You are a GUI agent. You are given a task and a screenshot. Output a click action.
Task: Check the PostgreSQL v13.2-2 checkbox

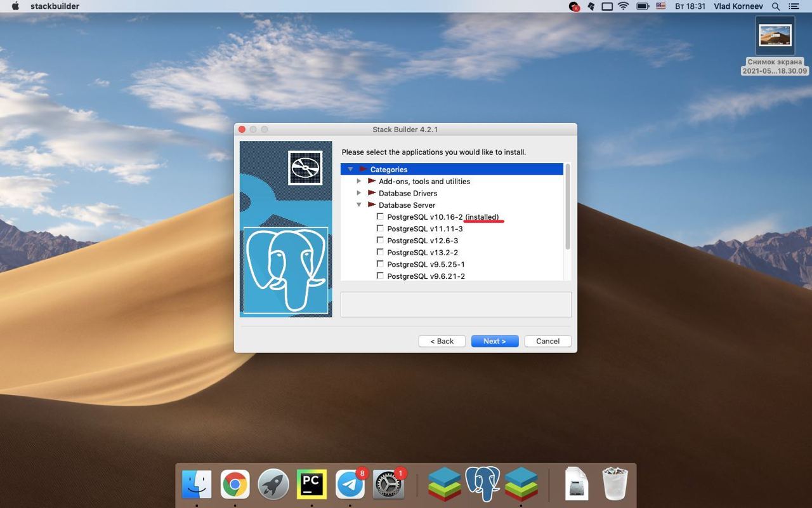[x=380, y=252]
